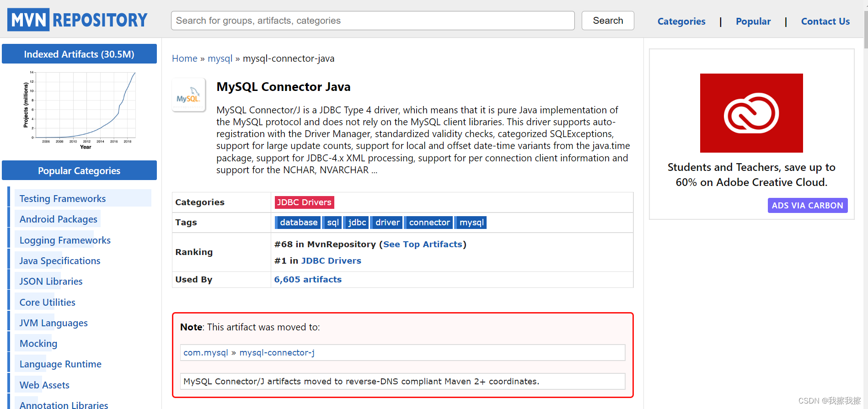
Task: Select the mysql tag
Action: click(x=472, y=223)
